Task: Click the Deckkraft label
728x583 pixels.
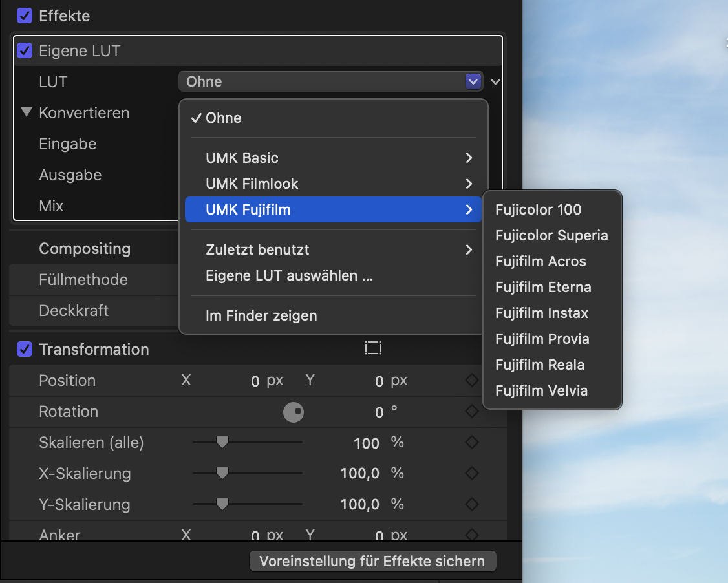Action: (74, 310)
